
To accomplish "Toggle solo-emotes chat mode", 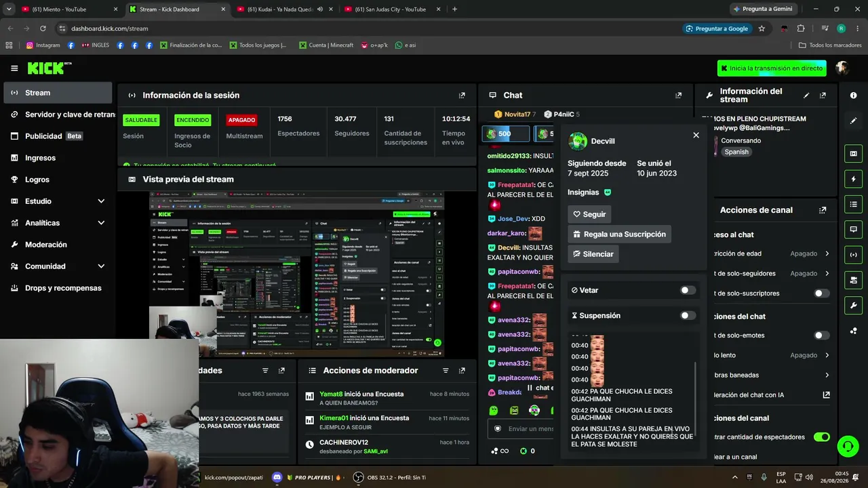I will tap(821, 335).
